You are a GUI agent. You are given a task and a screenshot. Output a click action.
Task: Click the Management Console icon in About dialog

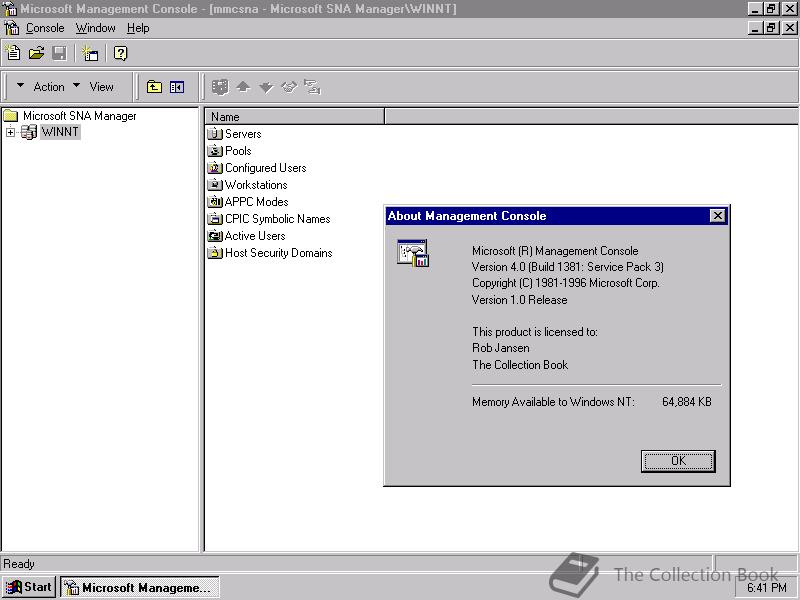413,253
